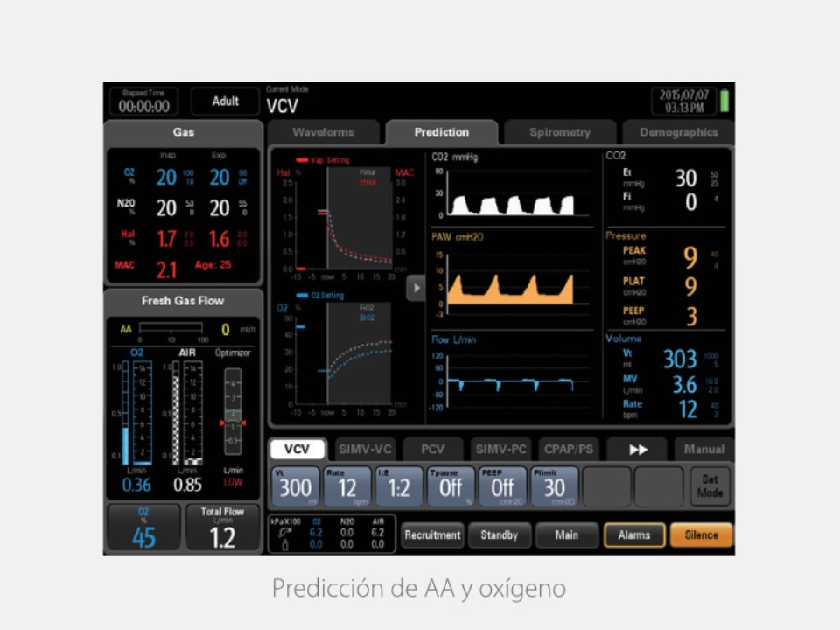This screenshot has width=840, height=630.
Task: Click the red Vap Setting legend marker
Action: click(301, 160)
